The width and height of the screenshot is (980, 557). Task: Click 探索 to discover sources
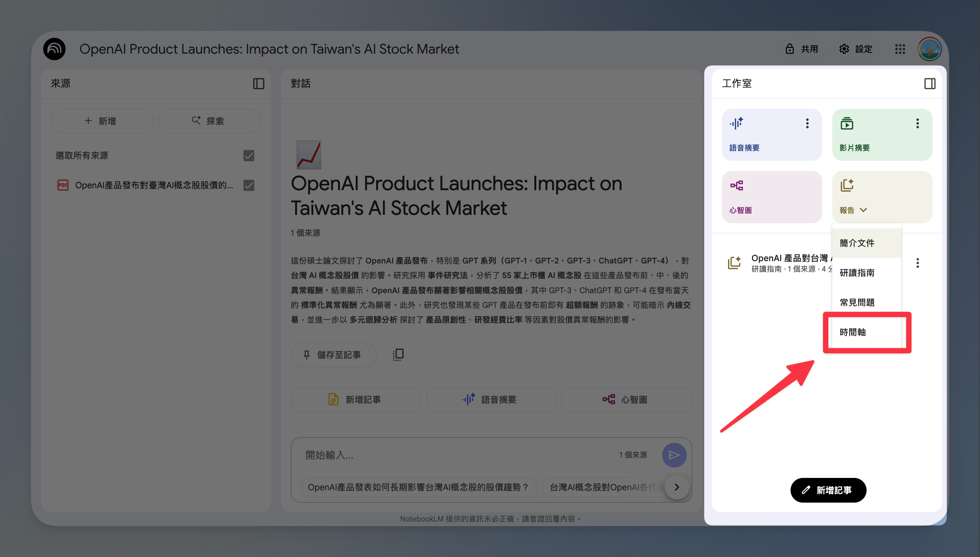point(210,121)
